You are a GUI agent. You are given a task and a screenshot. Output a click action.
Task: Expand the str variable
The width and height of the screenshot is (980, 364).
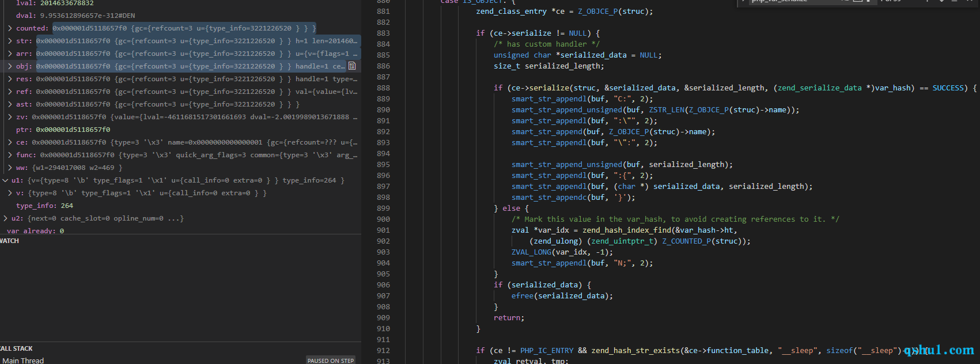pos(10,41)
